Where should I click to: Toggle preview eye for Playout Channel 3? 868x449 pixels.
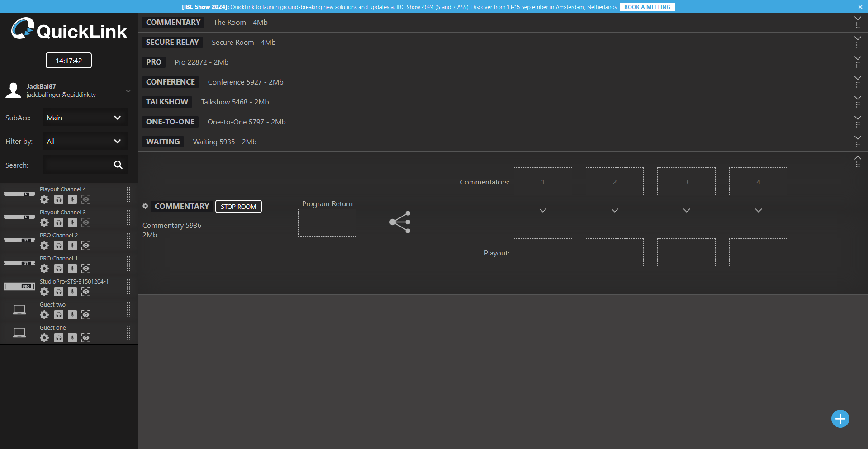click(x=86, y=222)
